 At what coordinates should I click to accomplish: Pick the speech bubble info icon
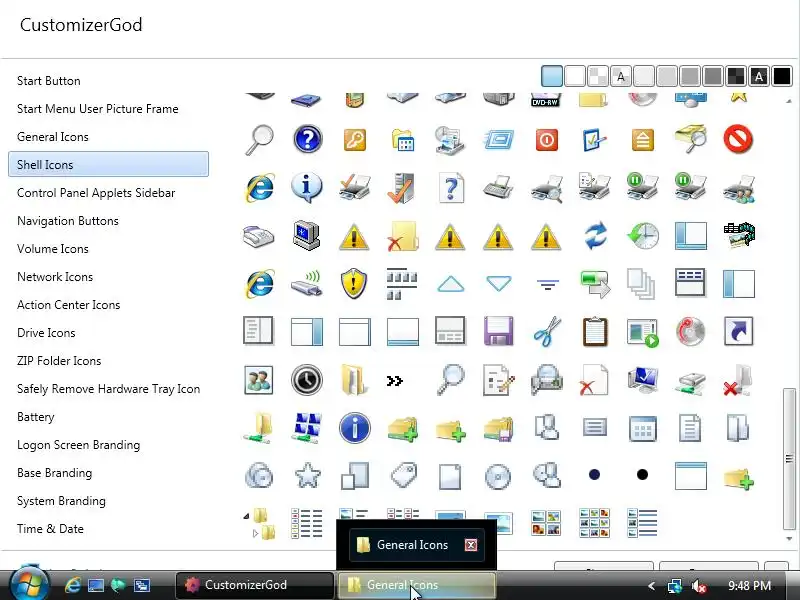click(307, 187)
